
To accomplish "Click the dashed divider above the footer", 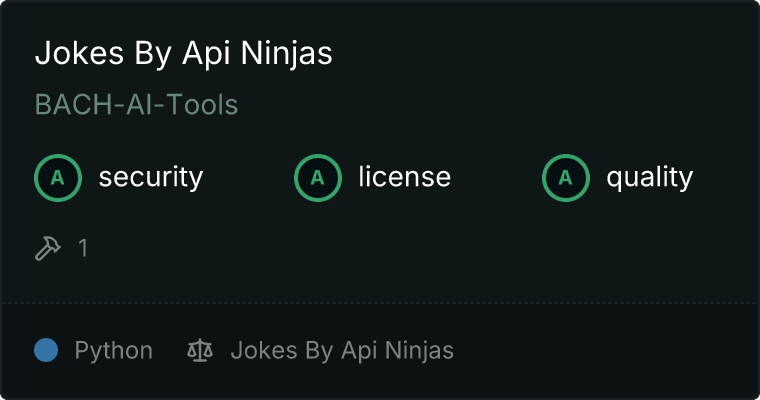I will (x=380, y=302).
